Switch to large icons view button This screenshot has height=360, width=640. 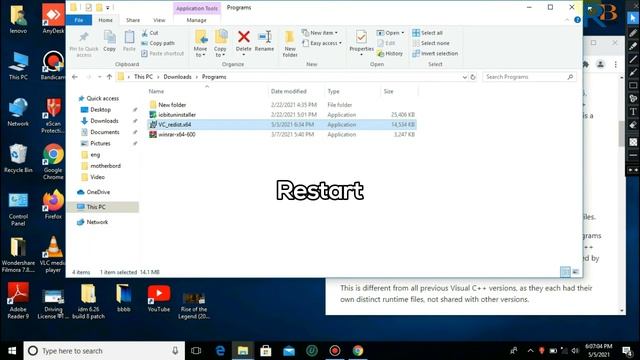(575, 272)
